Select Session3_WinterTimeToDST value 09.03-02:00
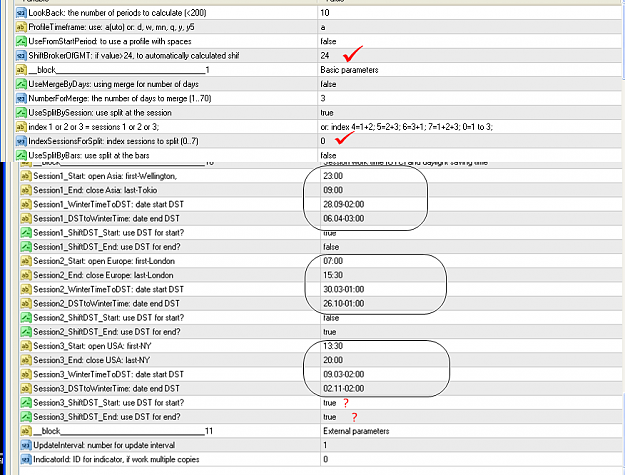The image size is (625, 475). pyautogui.click(x=344, y=375)
